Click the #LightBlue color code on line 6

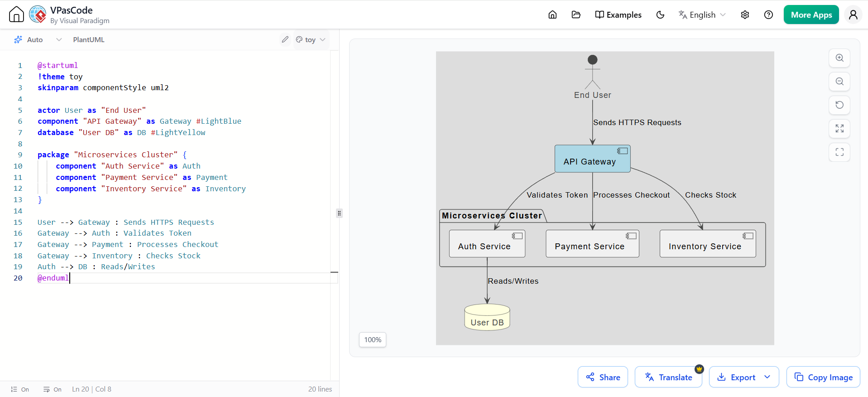(219, 121)
